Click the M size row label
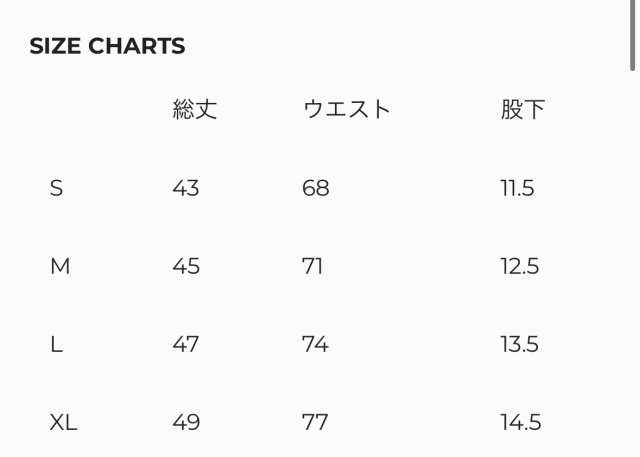The image size is (640, 457). click(60, 266)
